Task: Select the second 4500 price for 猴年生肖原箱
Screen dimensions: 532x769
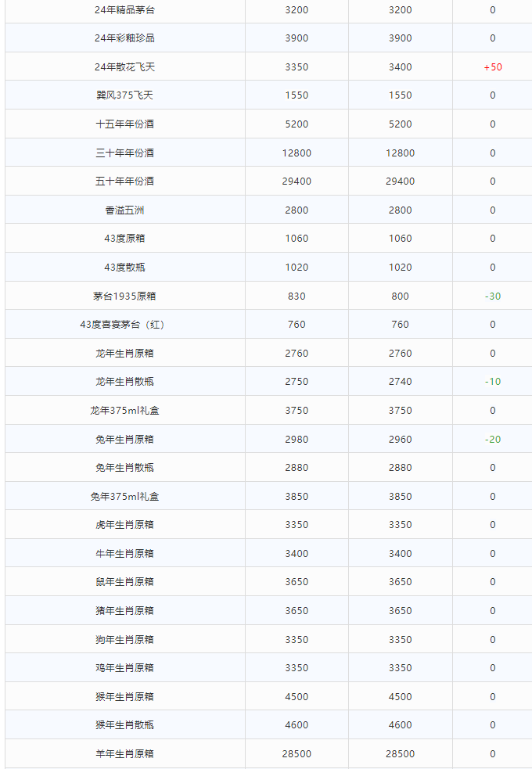Action: pyautogui.click(x=400, y=697)
